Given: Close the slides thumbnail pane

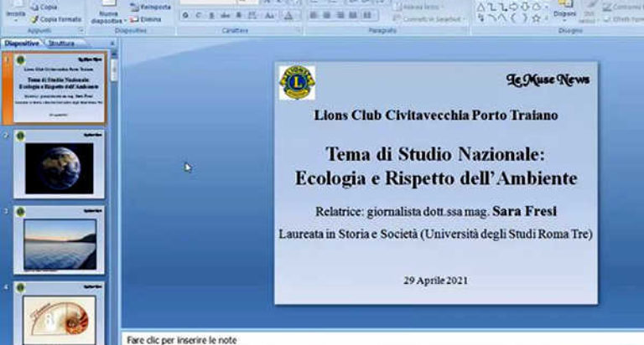Looking at the screenshot, I should coord(112,43).
